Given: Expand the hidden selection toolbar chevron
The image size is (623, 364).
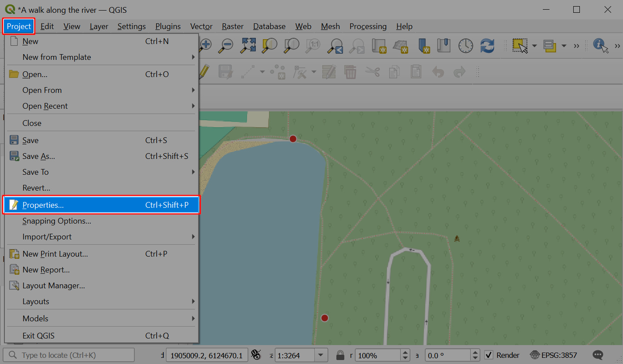Looking at the screenshot, I should (x=576, y=46).
